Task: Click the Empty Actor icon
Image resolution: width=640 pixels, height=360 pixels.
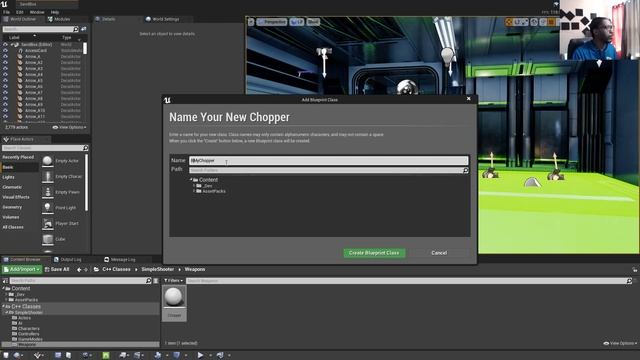Action: coord(47,161)
